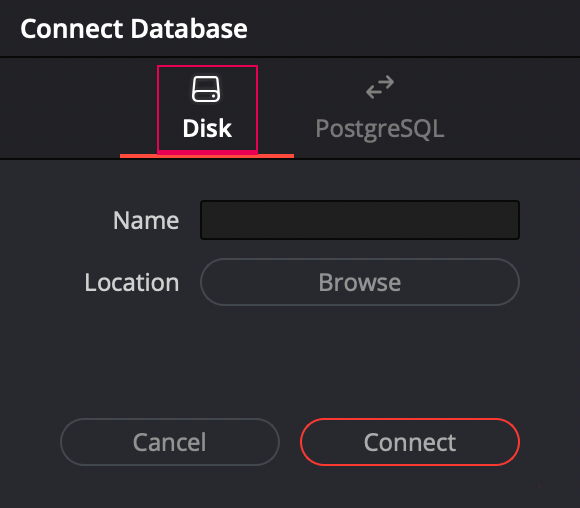Click the Connect Database dialog title
Image resolution: width=580 pixels, height=508 pixels.
(x=134, y=29)
